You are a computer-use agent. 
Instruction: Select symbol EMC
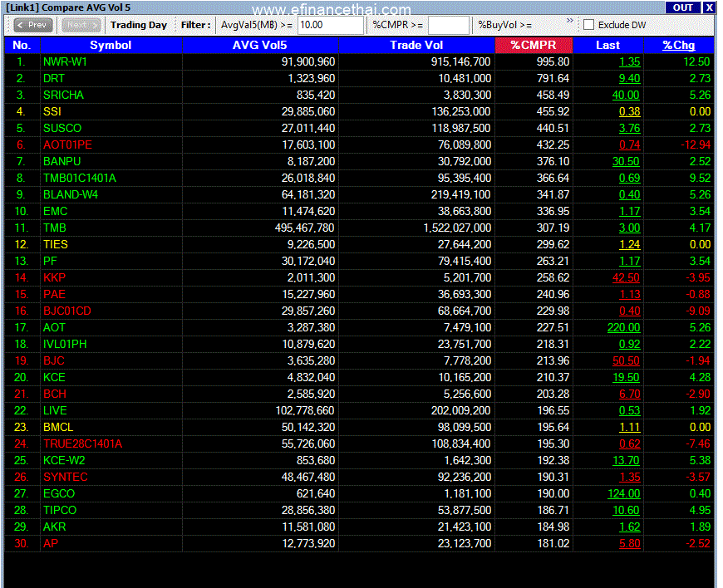(56, 211)
